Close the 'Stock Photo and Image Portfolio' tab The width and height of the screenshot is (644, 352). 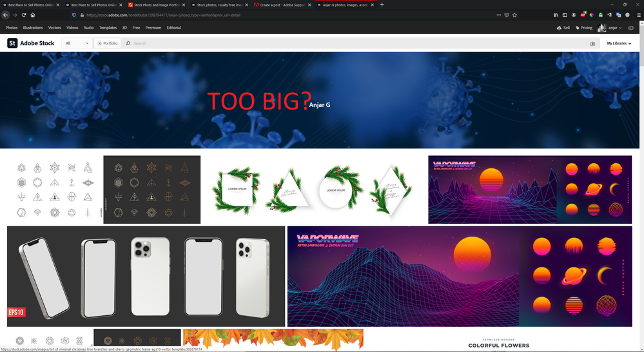(x=184, y=5)
